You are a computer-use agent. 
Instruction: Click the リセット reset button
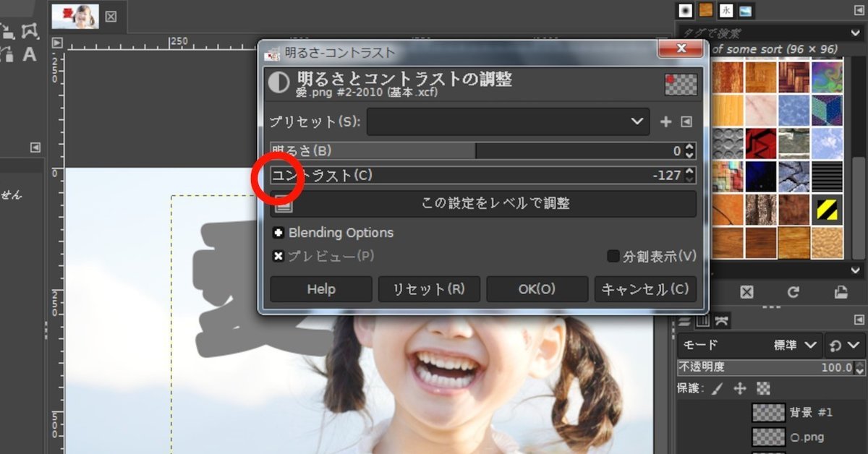[x=429, y=288]
